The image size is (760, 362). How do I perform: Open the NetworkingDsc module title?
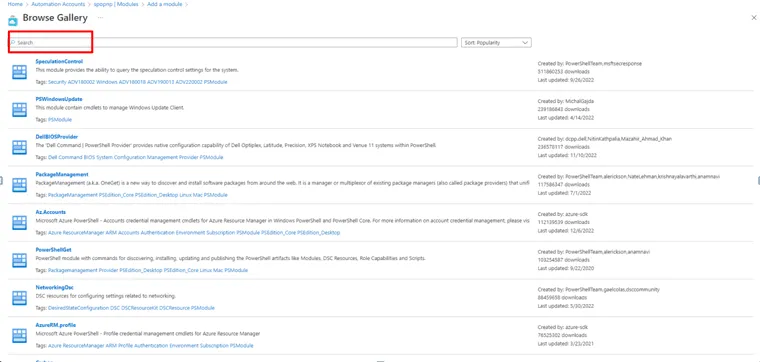coord(54,287)
